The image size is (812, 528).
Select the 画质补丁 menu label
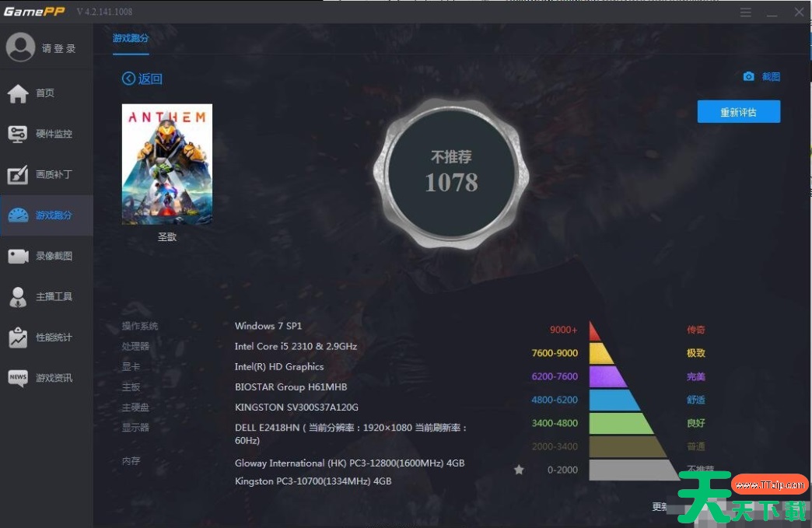pyautogui.click(x=54, y=174)
